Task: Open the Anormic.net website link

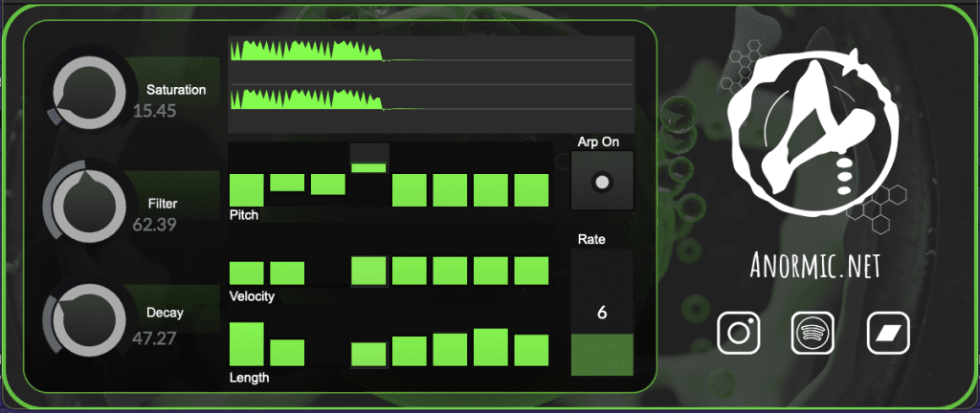Action: pos(815,267)
